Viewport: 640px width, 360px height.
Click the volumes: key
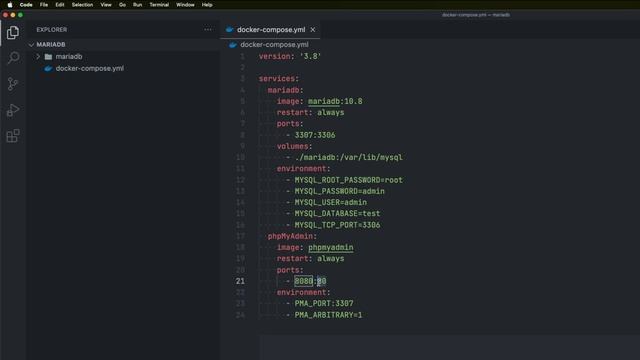[294, 146]
